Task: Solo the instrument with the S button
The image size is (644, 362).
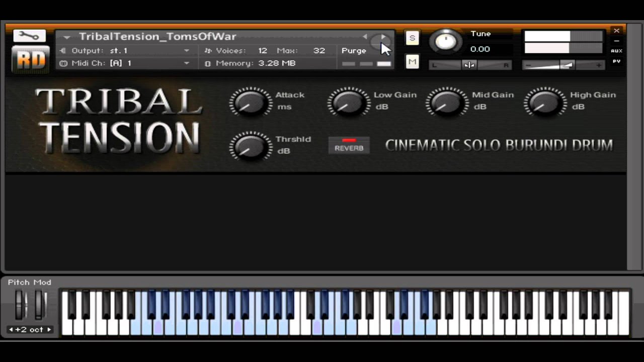Action: tap(412, 38)
